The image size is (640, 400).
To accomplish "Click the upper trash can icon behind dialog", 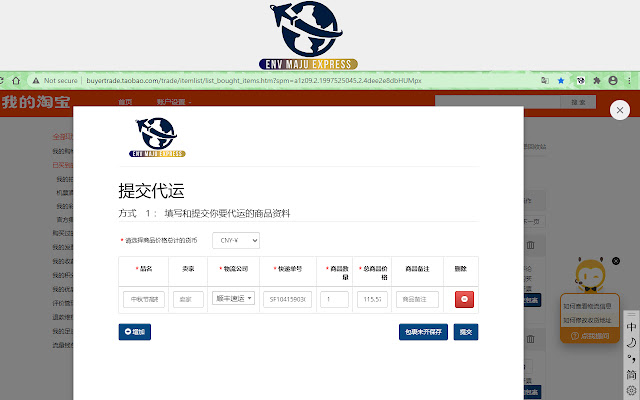I will (x=530, y=245).
